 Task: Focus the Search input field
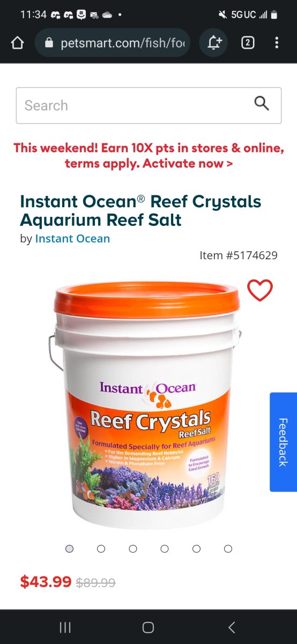pos(148,105)
